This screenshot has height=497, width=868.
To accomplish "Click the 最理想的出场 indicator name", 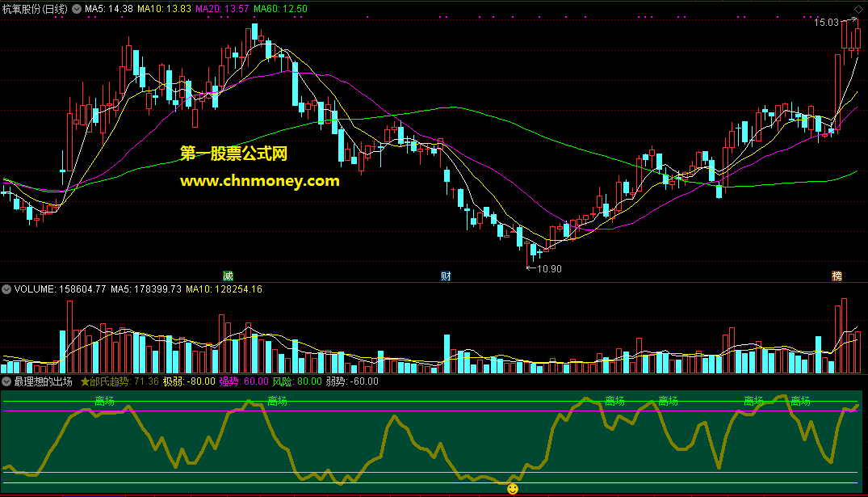I will [43, 381].
